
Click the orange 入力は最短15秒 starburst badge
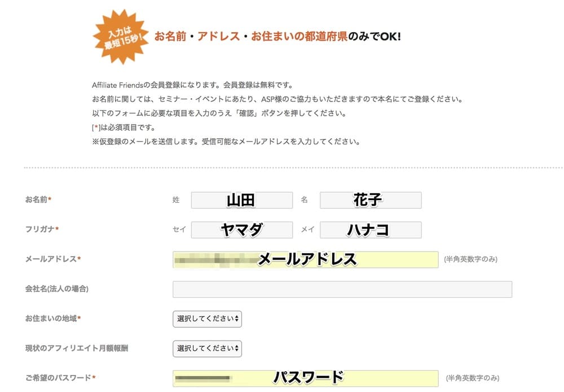[121, 37]
